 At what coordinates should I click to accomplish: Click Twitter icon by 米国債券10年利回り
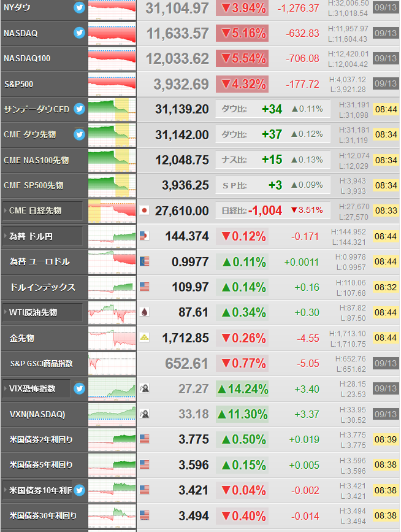tap(79, 490)
